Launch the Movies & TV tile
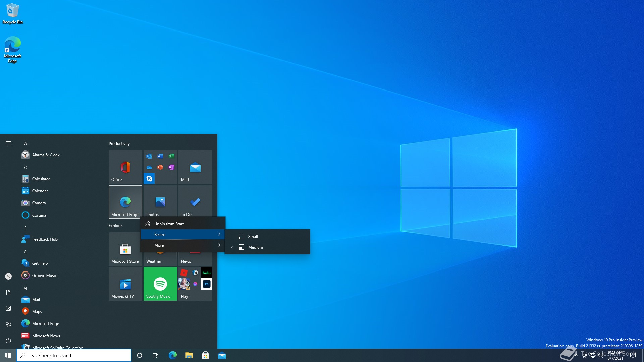This screenshot has height=362, width=644. (125, 284)
